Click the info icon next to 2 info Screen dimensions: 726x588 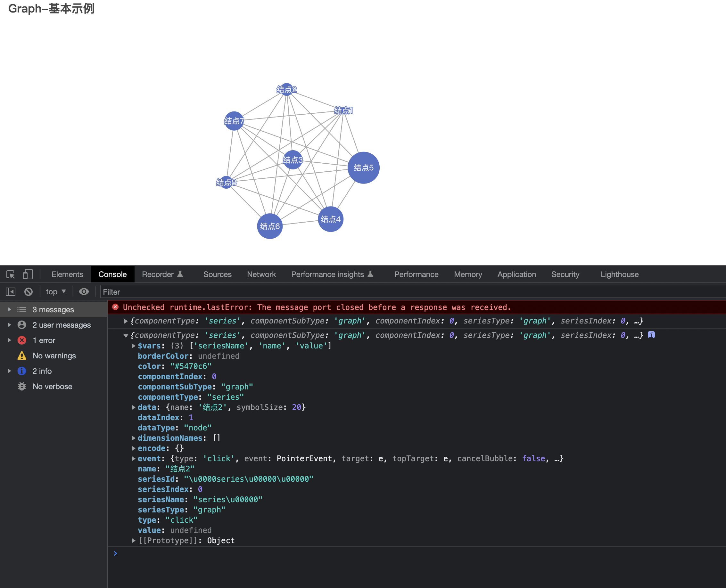tap(22, 371)
